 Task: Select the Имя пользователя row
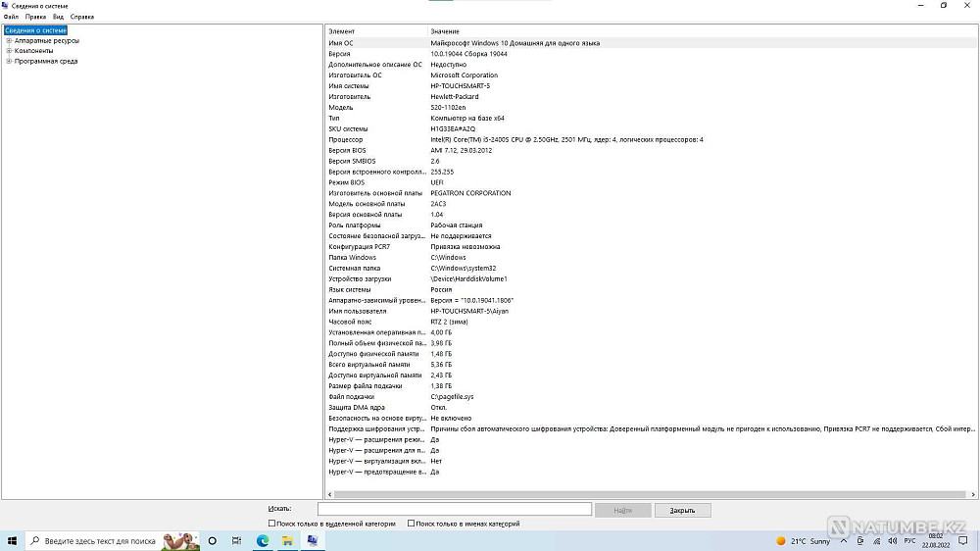652,311
